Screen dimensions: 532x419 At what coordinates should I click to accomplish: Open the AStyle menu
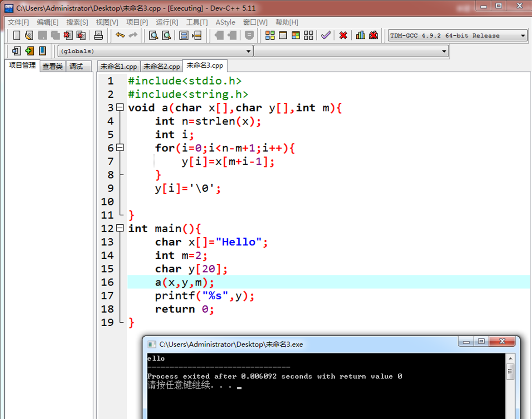click(x=225, y=22)
